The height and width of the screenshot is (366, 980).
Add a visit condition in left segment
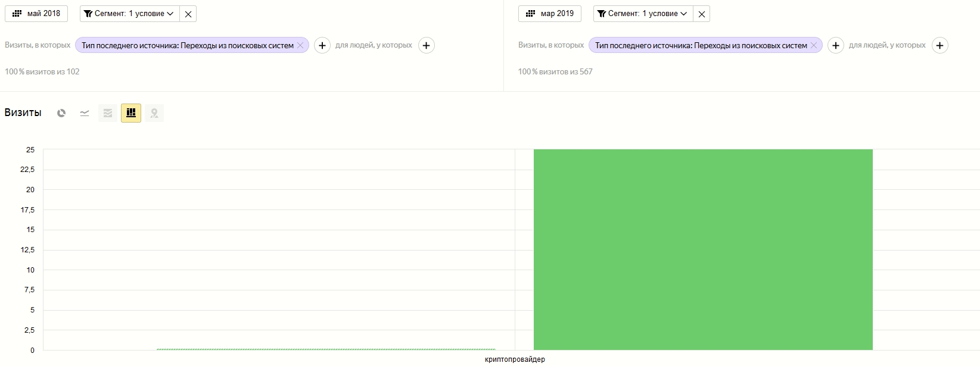click(x=322, y=45)
